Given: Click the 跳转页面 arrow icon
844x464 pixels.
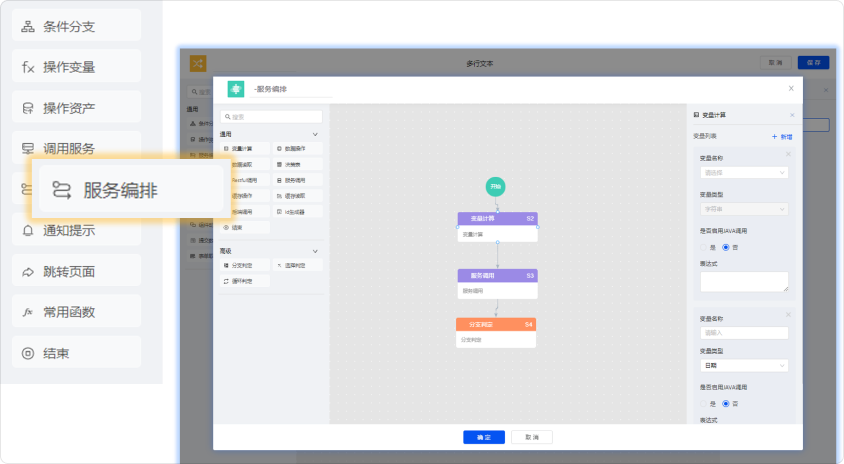Looking at the screenshot, I should 28,271.
